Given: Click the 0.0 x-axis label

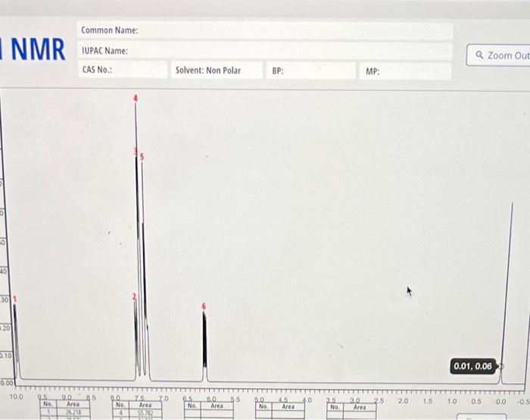Looking at the screenshot, I should pyautogui.click(x=501, y=401).
